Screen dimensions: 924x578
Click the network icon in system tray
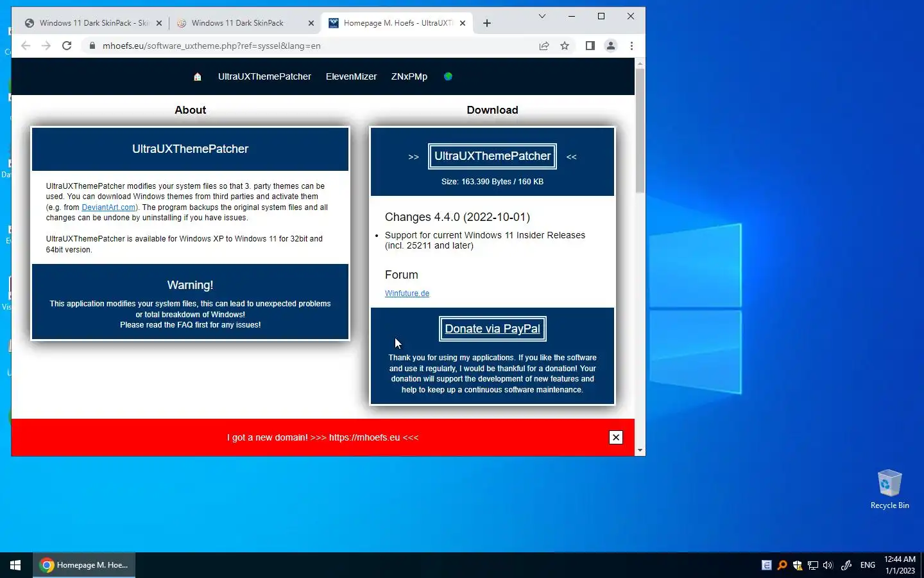[x=813, y=565]
